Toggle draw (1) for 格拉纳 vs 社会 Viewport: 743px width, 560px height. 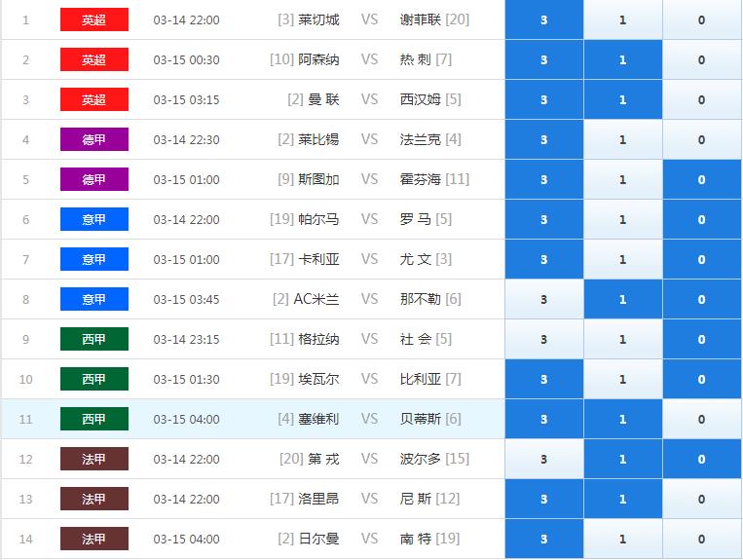[x=622, y=339]
